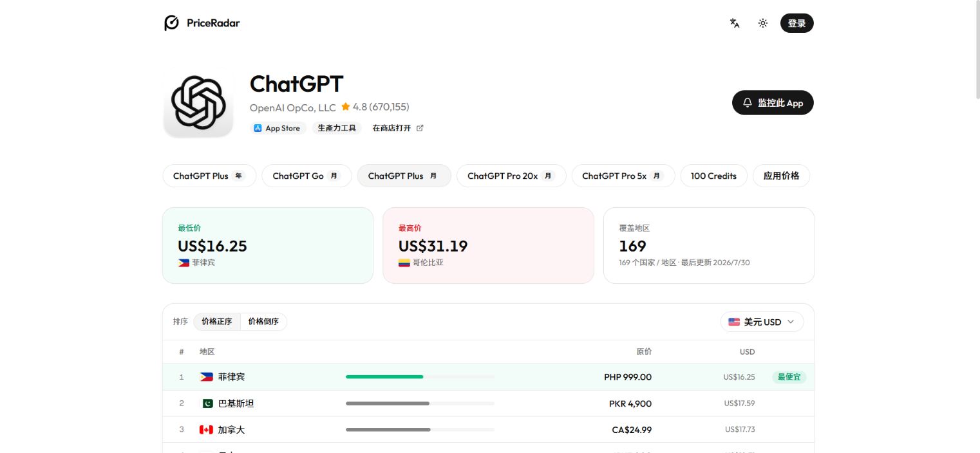Click the Canada flag in row 3
Viewport: 980px width, 453px height.
tap(206, 430)
